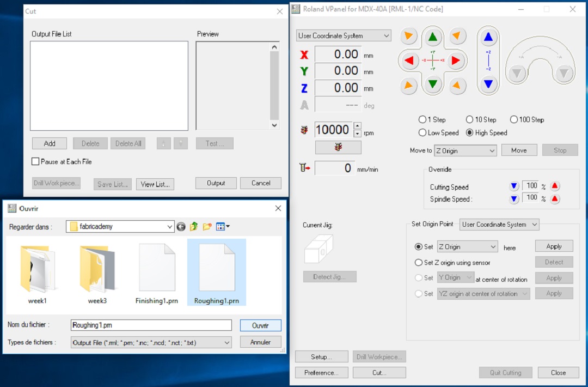Select the 100 Step radio button
The width and height of the screenshot is (588, 387).
pyautogui.click(x=514, y=119)
